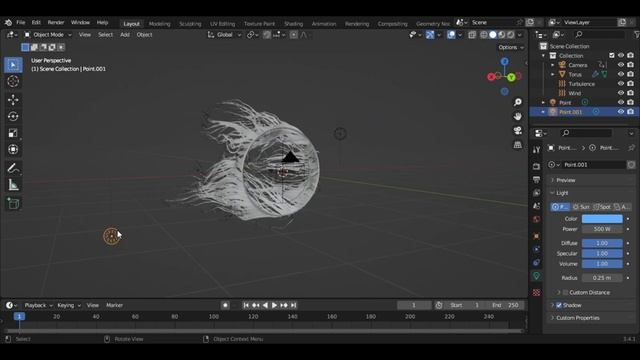
Task: Select the Select Box tool
Action: 13,65
